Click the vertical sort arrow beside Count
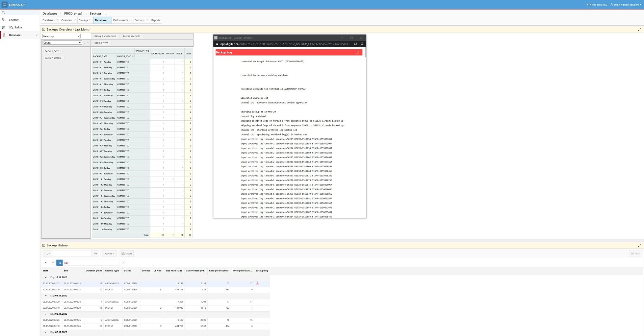The height and width of the screenshot is (336, 644). click(84, 43)
